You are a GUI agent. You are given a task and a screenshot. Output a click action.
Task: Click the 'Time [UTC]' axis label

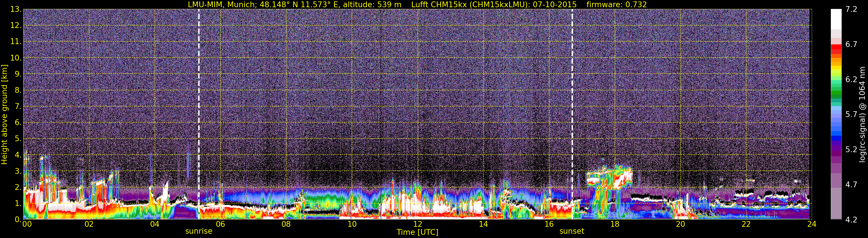[417, 232]
